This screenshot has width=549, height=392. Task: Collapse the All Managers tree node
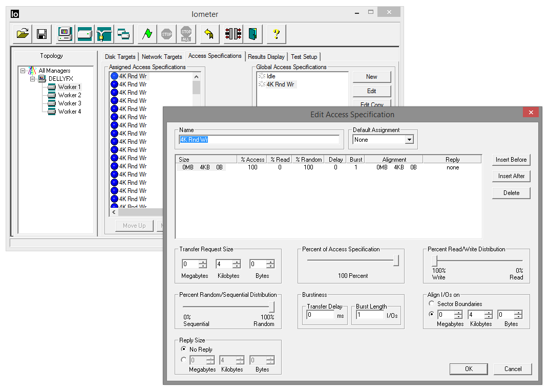click(x=23, y=71)
